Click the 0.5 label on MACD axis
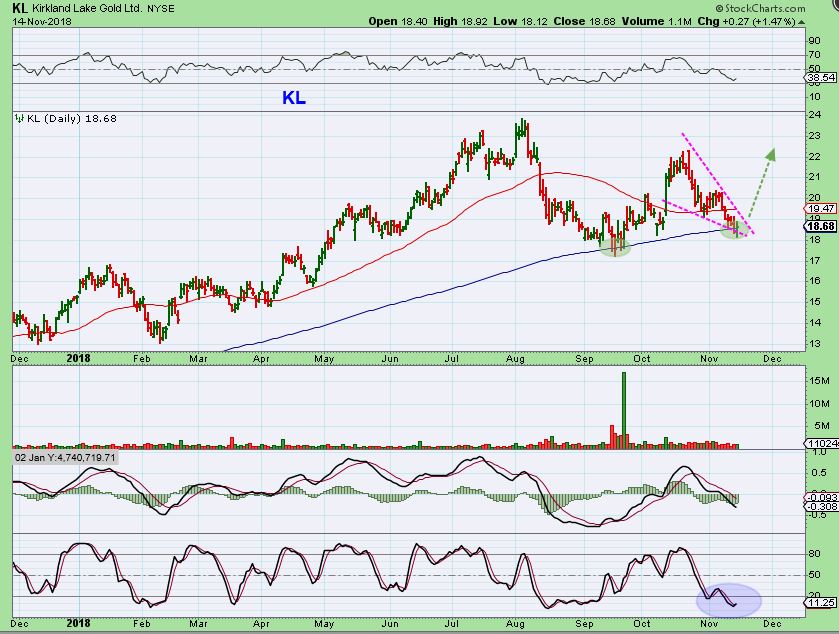 pos(818,472)
